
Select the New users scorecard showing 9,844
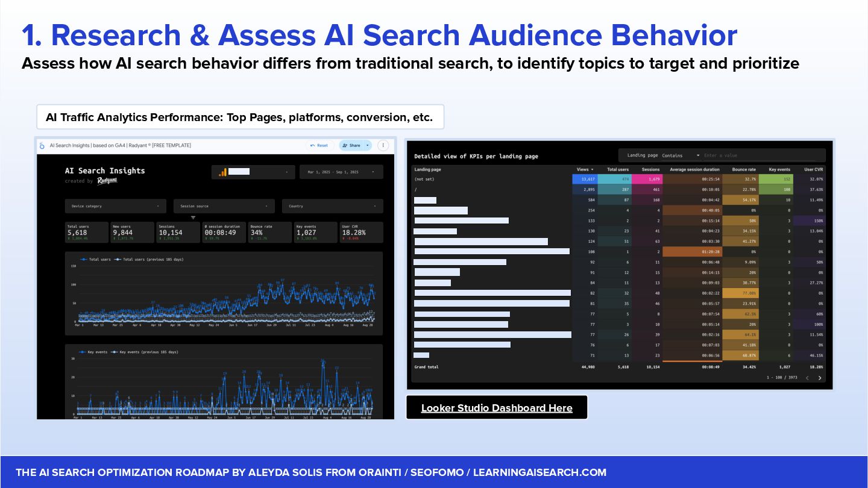[133, 232]
